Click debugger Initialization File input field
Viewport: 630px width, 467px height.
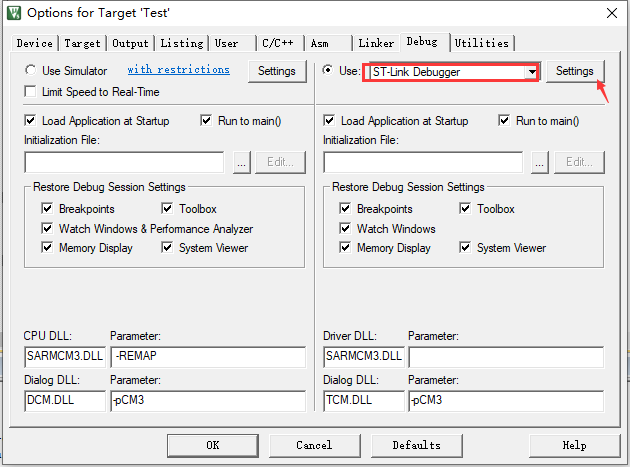(423, 162)
